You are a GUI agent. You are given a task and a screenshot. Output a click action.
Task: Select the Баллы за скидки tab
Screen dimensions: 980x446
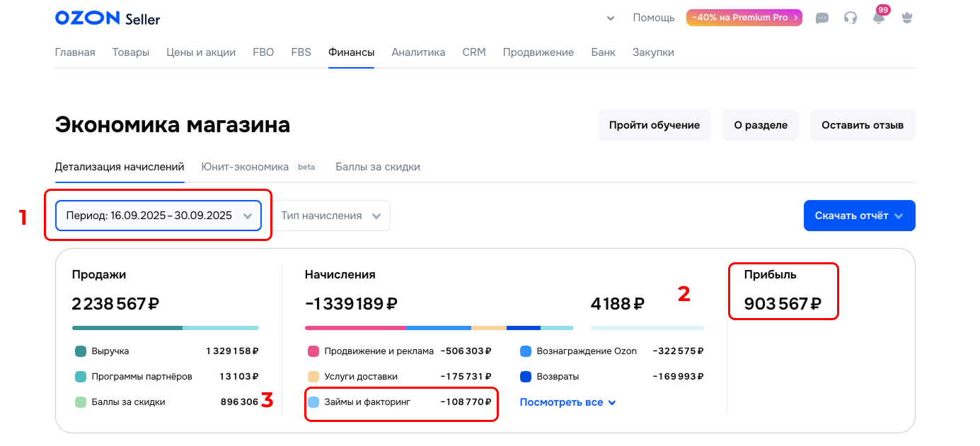378,167
